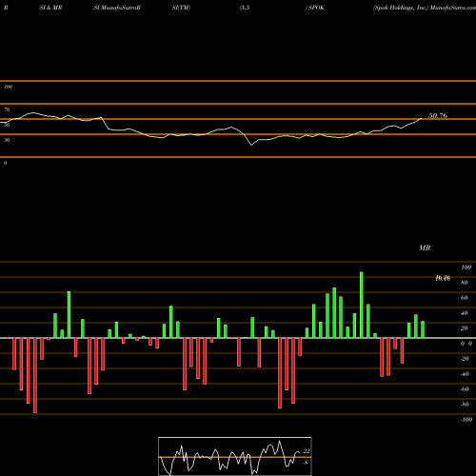This screenshot has height=476, width=476.
Task: Click the histogram axis label 60
Action: [x=465, y=298]
